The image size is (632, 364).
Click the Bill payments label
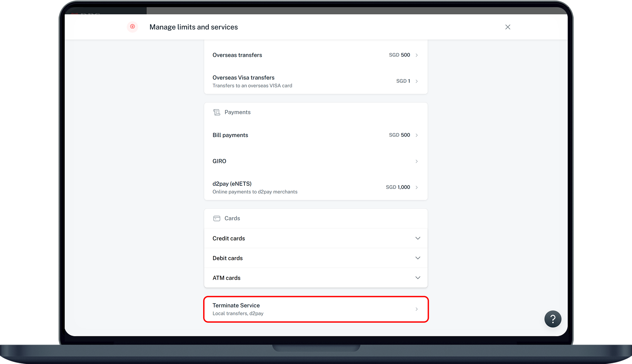tap(230, 135)
